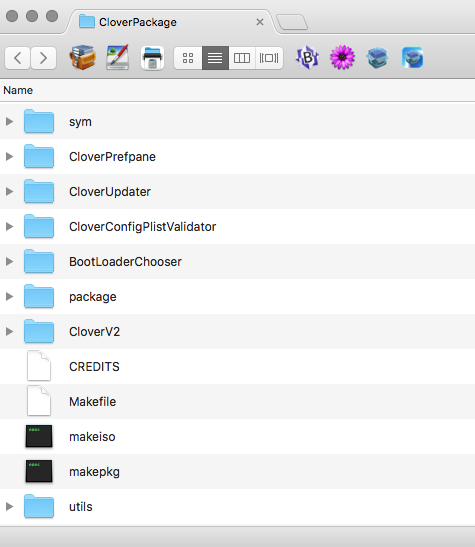
Task: Close the CloverPackage tab
Action: pos(260,22)
